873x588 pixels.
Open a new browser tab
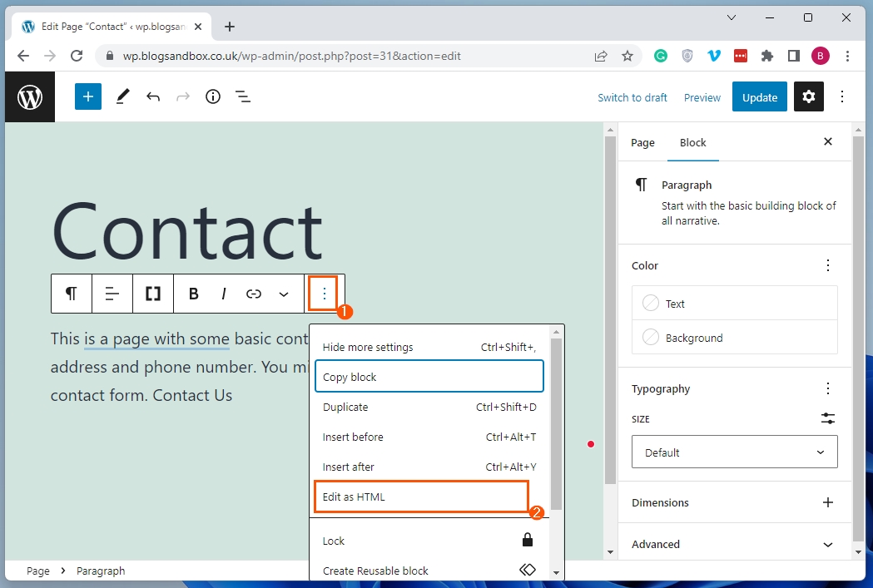[230, 27]
